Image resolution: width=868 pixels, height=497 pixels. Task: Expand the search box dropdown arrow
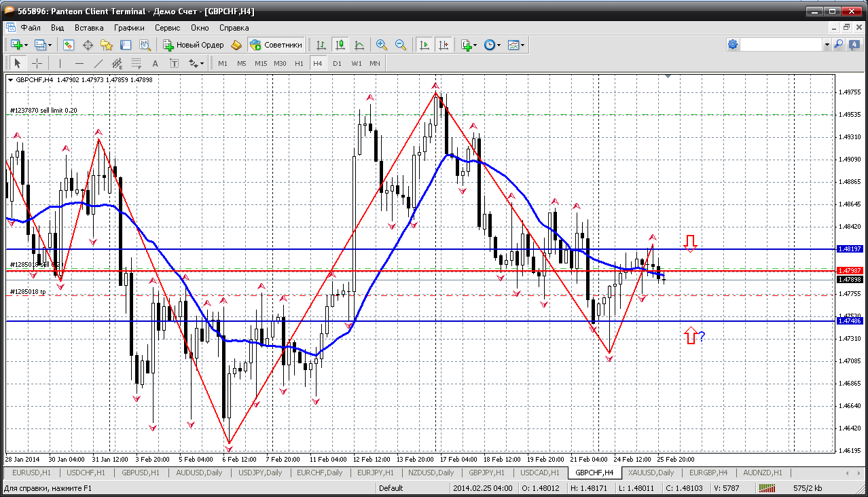coord(827,44)
